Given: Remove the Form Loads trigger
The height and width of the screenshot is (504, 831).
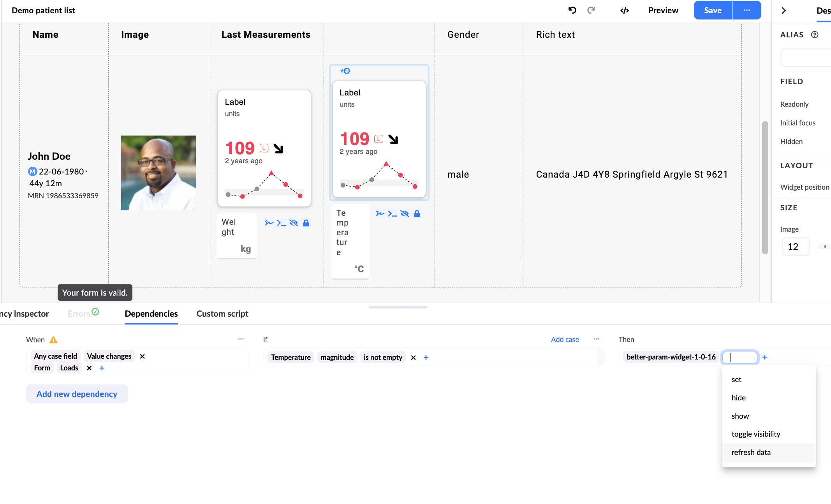Looking at the screenshot, I should (x=89, y=368).
